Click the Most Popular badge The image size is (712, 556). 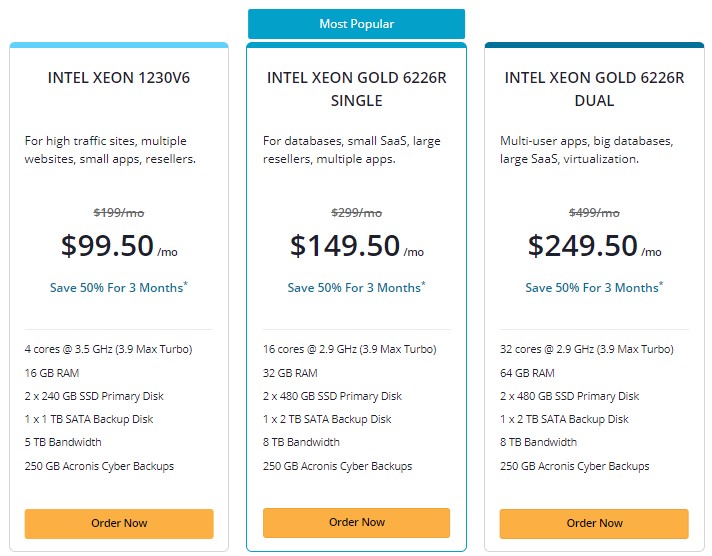click(x=356, y=24)
